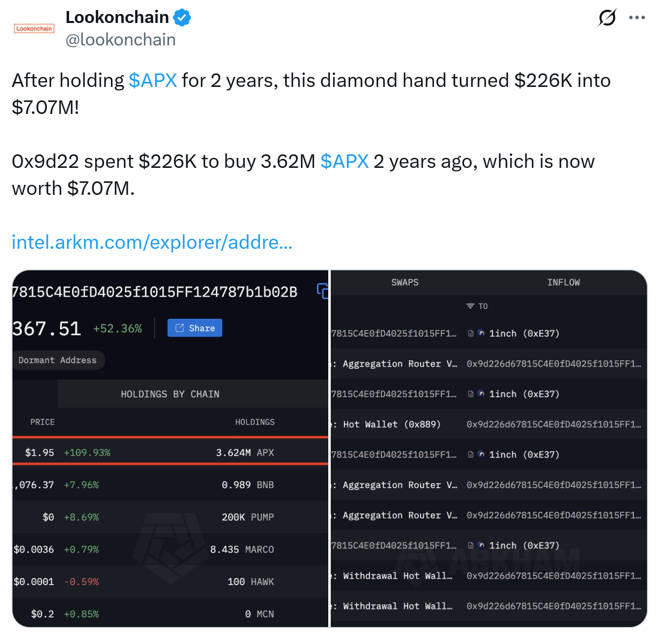Click the Dormant Address tag
Screen dimensions: 662x644
[57, 360]
